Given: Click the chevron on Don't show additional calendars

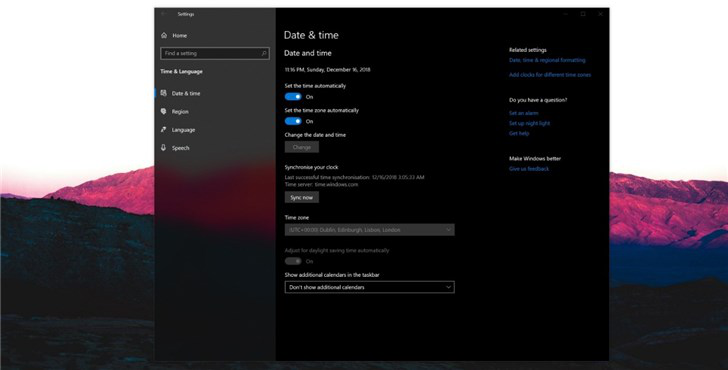Looking at the screenshot, I should click(x=448, y=287).
